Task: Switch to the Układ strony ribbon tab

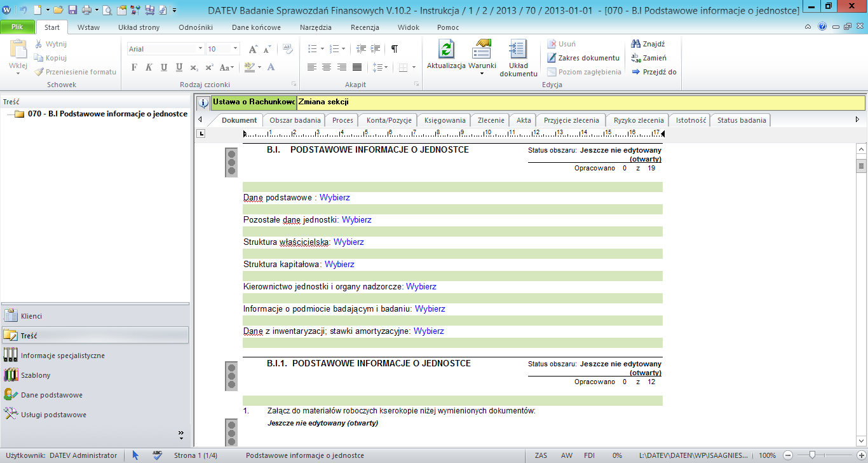Action: [139, 27]
